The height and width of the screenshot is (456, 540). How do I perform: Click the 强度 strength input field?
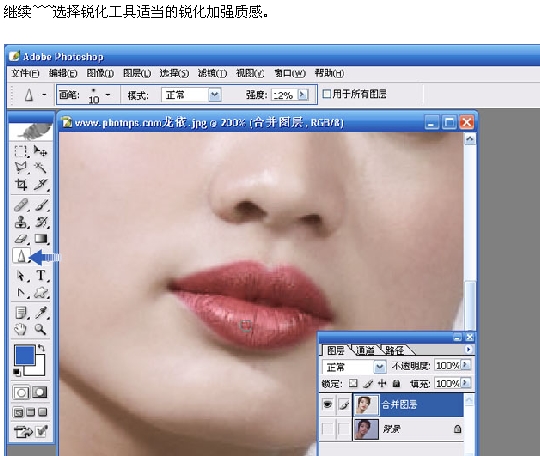pos(284,95)
